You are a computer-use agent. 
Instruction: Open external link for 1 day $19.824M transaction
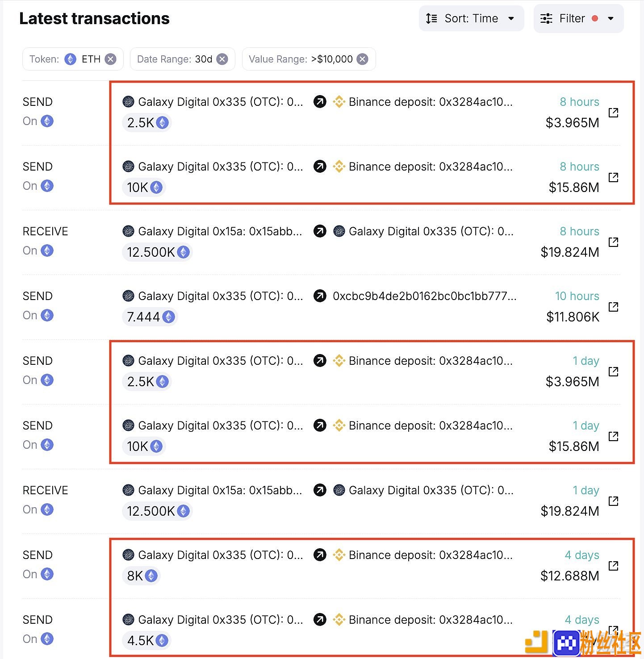(x=614, y=501)
